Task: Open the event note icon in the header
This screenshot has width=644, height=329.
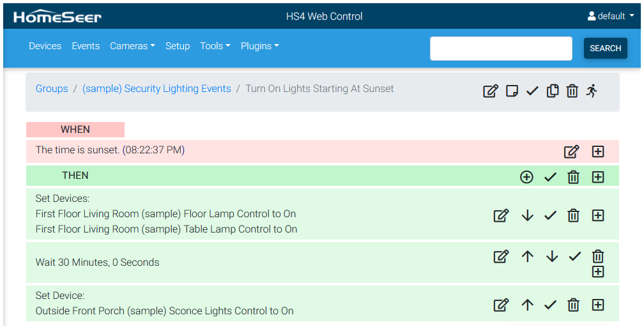Action: click(x=512, y=91)
